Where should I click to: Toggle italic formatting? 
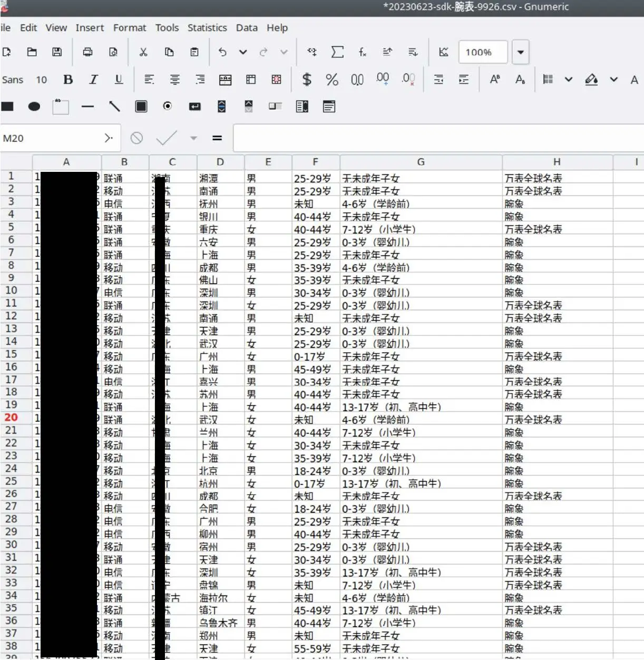click(x=93, y=79)
